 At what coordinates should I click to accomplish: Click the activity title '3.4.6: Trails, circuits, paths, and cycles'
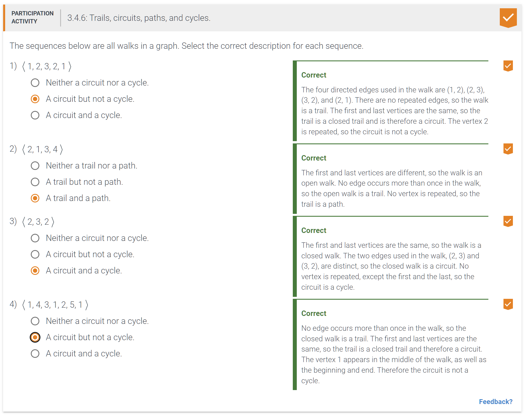(139, 18)
